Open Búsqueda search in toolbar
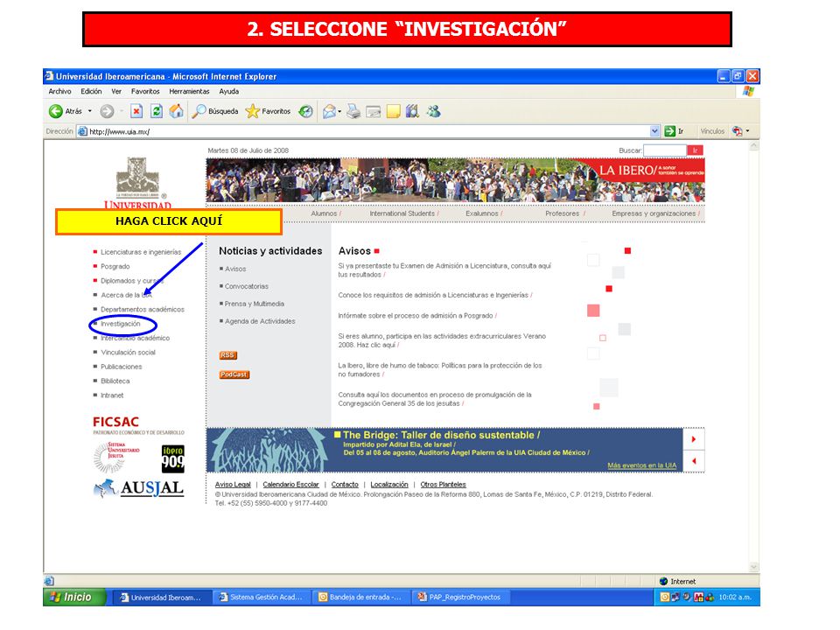 (215, 111)
